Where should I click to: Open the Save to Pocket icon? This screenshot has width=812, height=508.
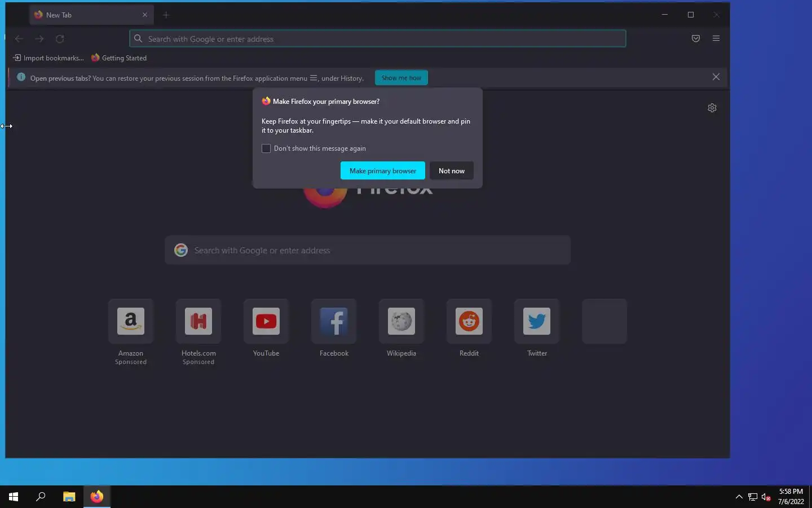point(696,38)
